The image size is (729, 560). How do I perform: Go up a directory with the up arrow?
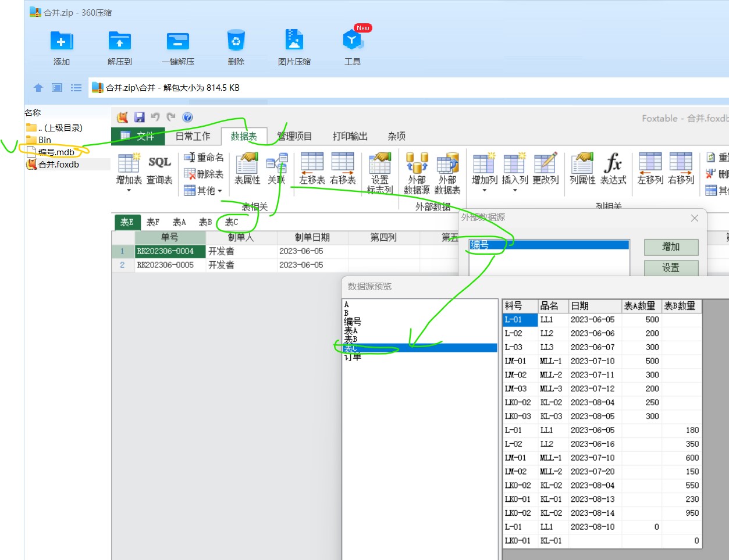(x=38, y=88)
